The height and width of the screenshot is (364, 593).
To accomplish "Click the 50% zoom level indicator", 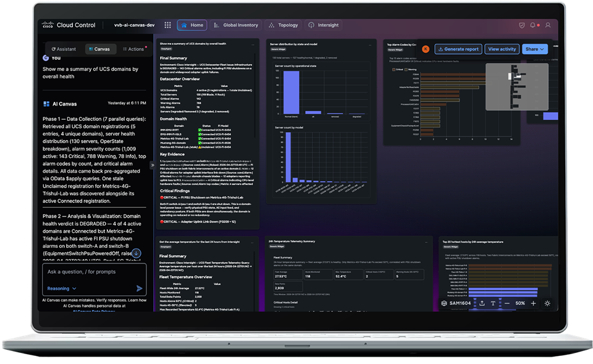I will 520,303.
